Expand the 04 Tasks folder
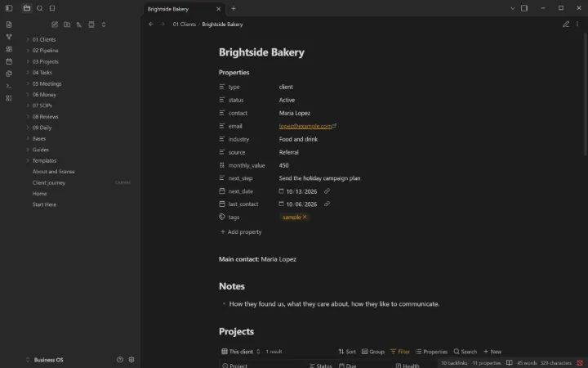The height and width of the screenshot is (368, 588). 28,73
